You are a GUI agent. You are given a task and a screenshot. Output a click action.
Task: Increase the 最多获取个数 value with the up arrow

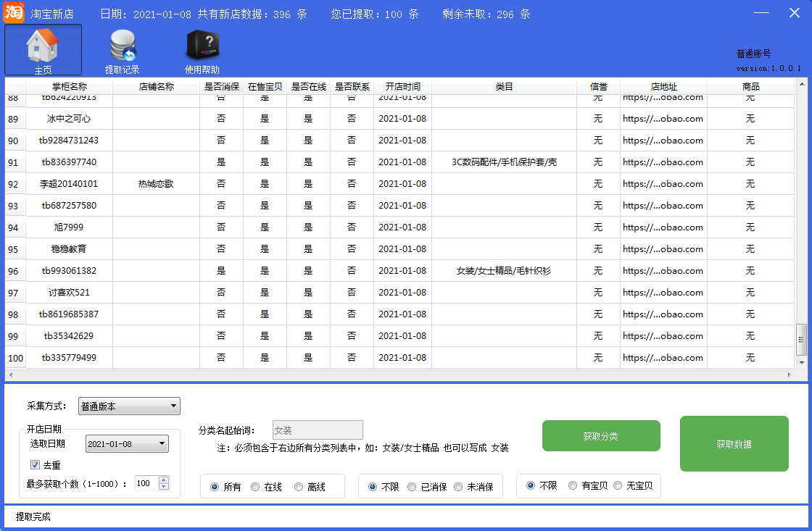[164, 480]
